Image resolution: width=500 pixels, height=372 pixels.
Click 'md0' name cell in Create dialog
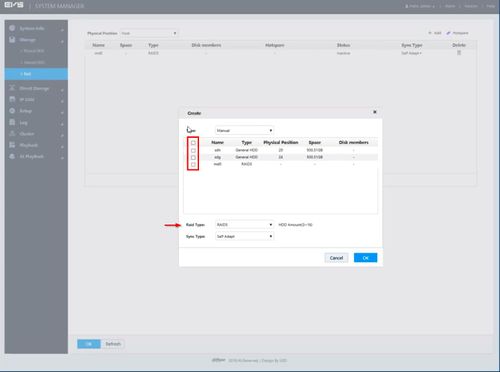pyautogui.click(x=217, y=164)
